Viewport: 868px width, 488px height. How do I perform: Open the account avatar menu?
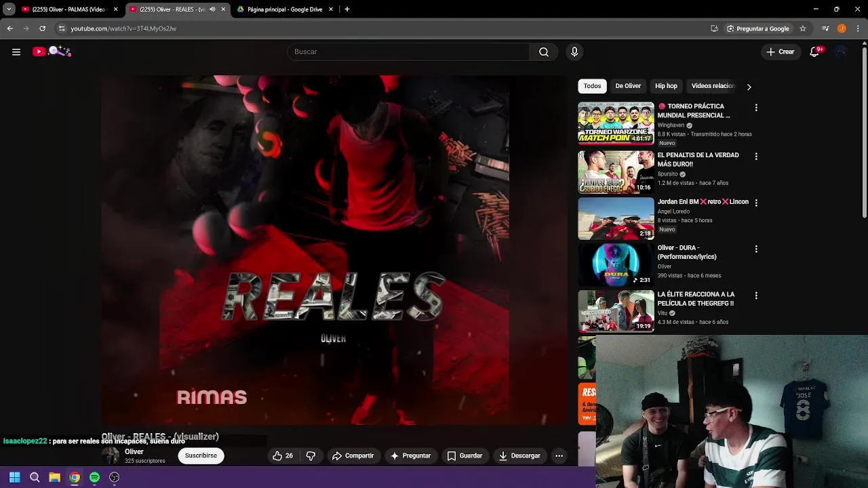point(842,52)
